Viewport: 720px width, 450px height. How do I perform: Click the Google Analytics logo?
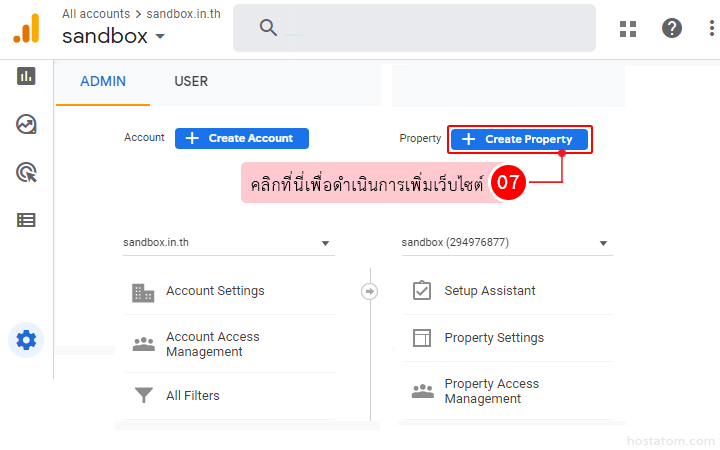click(x=26, y=28)
